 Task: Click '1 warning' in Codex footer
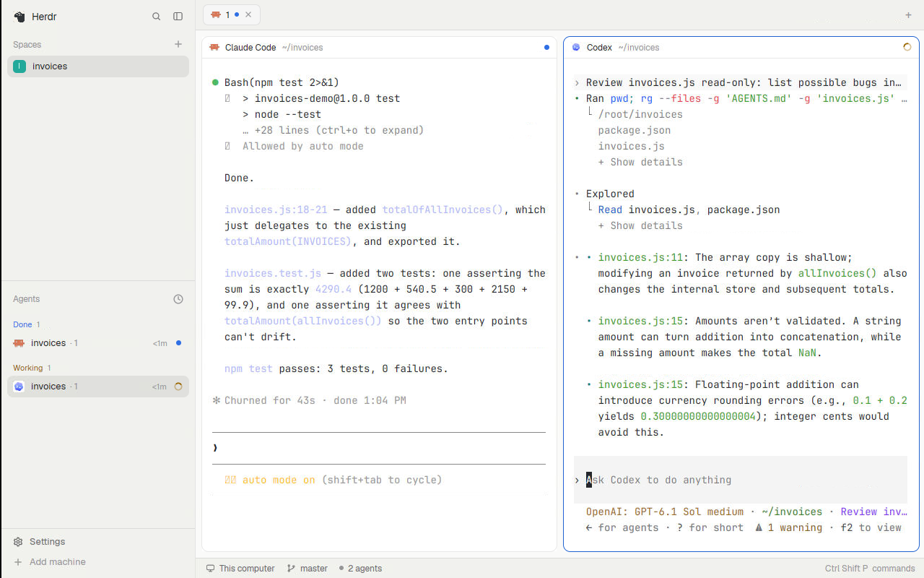coord(788,528)
